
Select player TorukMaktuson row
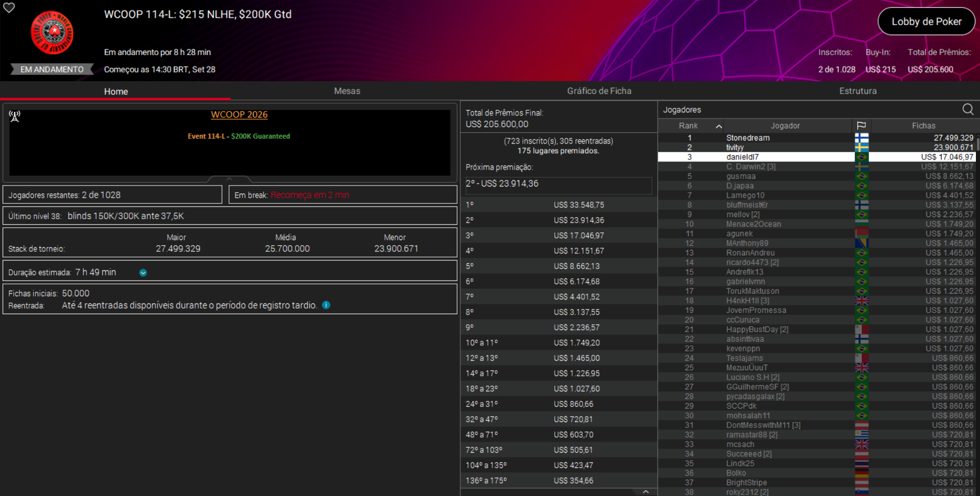816,291
